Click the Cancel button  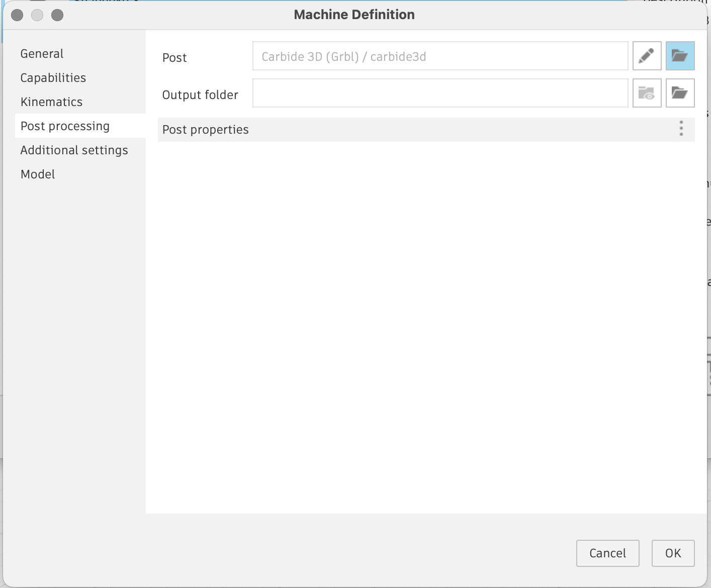point(607,553)
